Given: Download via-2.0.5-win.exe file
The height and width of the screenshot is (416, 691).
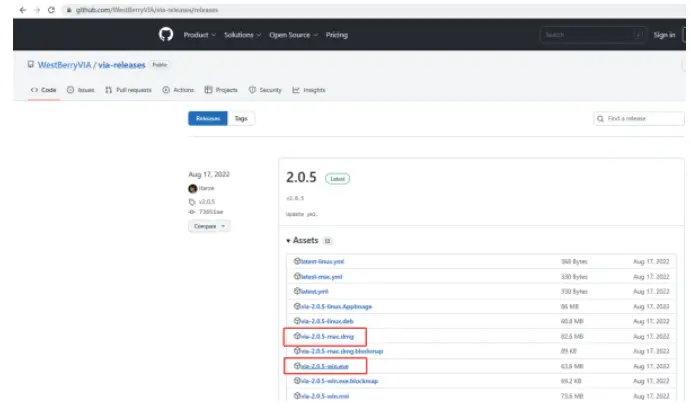Looking at the screenshot, I should [x=323, y=366].
